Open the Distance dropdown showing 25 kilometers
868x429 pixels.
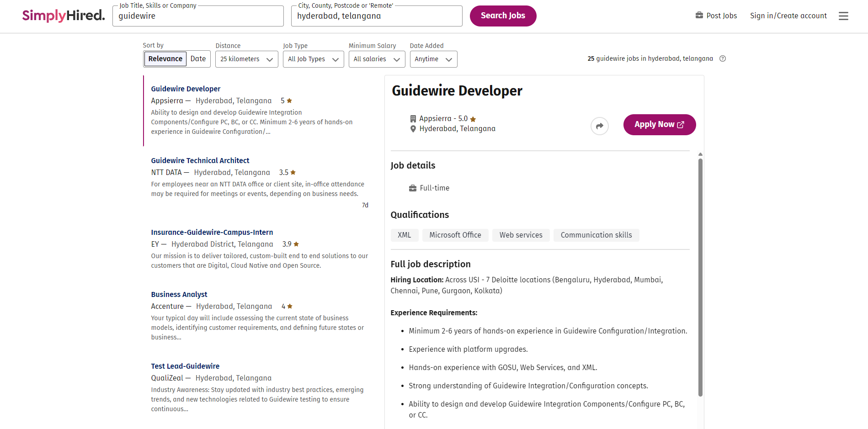tap(246, 59)
